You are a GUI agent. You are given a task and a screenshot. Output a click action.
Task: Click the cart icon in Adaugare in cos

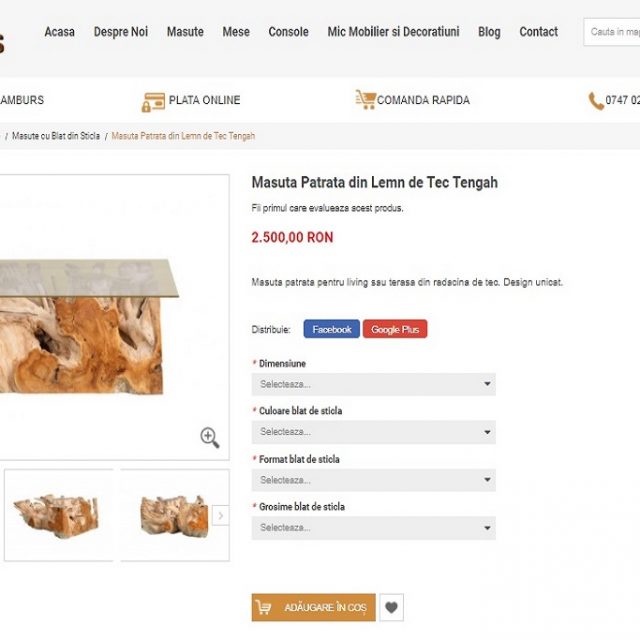pos(264,607)
